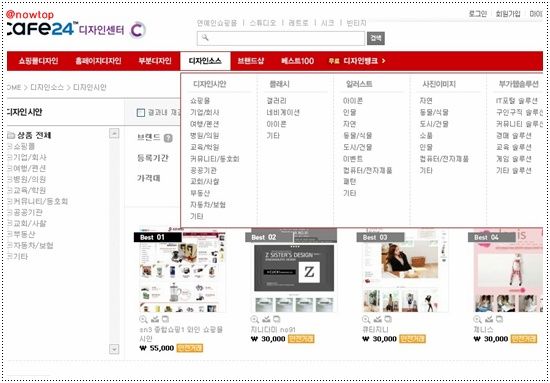Open the 부분디자인 main menu
Viewport: 550px width, 383px height.
click(155, 61)
